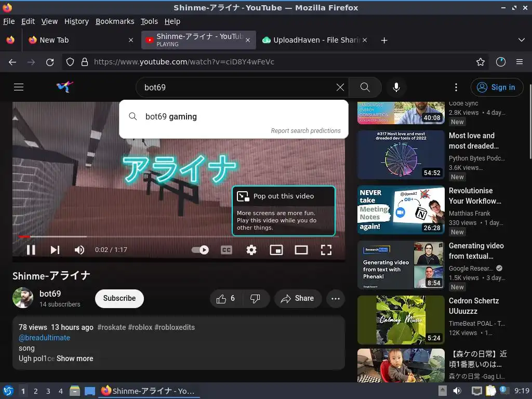
Task: Enter fullscreen mode
Action: 326,250
